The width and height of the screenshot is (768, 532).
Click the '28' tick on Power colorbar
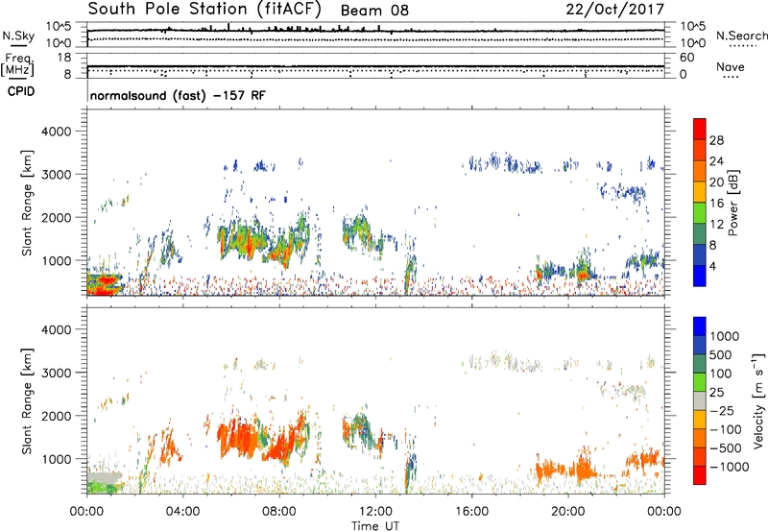pos(716,140)
